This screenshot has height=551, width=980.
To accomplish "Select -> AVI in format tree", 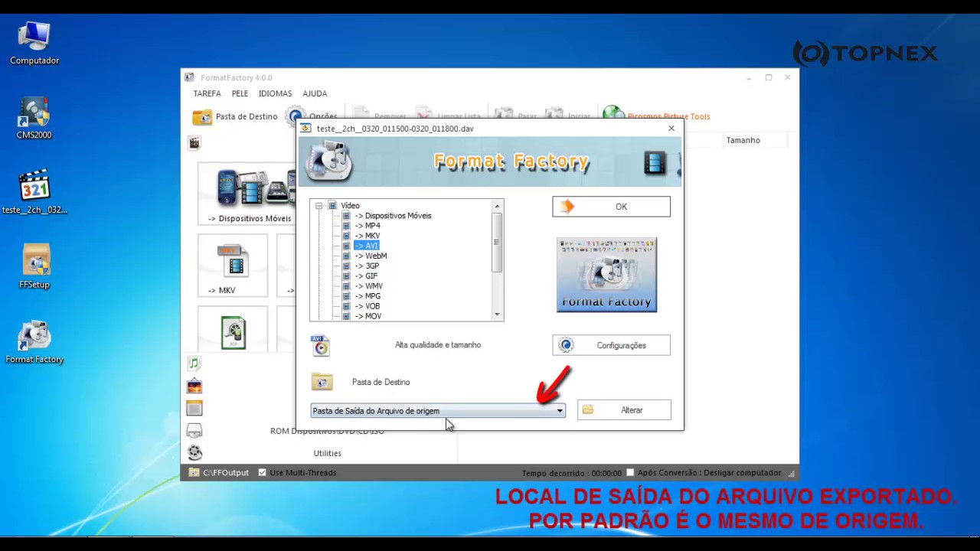I will (x=366, y=246).
